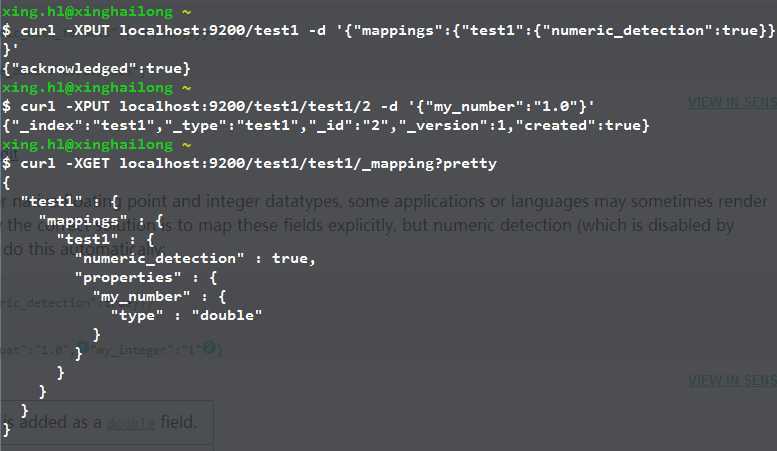Click the curl -XPUT mappings command line
Viewport: 777px width, 451px height.
(388, 30)
